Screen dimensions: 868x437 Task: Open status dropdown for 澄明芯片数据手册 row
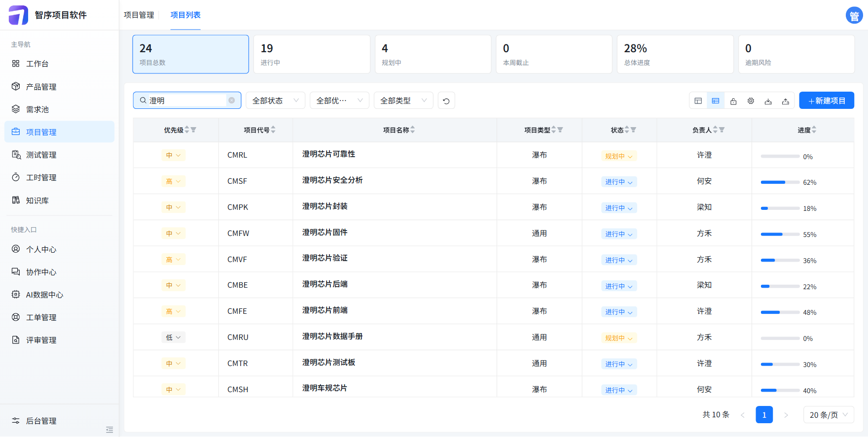tap(619, 338)
